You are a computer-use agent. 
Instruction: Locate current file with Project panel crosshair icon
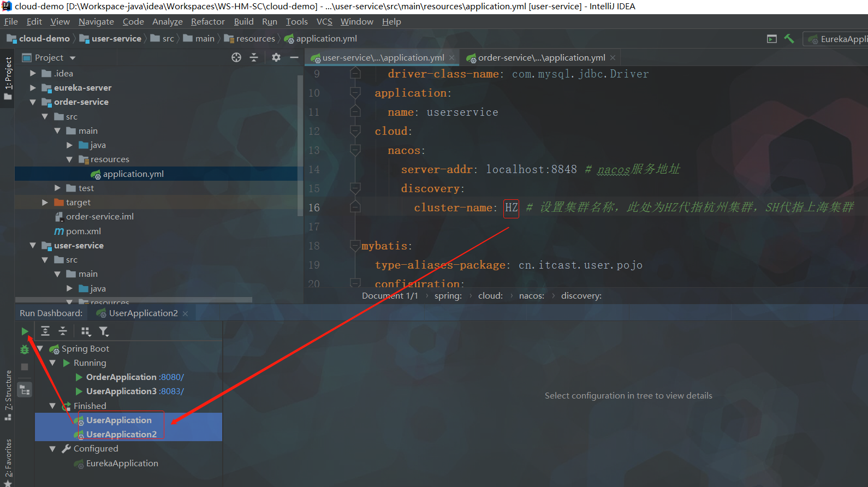[236, 57]
